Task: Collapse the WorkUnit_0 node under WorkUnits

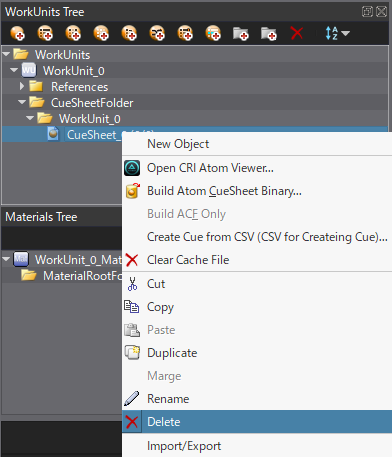Action: (x=14, y=70)
